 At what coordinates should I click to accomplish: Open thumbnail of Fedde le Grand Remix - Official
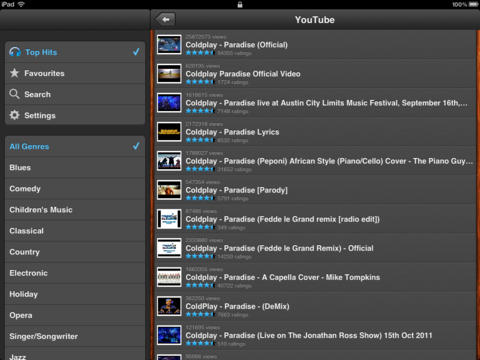click(169, 248)
